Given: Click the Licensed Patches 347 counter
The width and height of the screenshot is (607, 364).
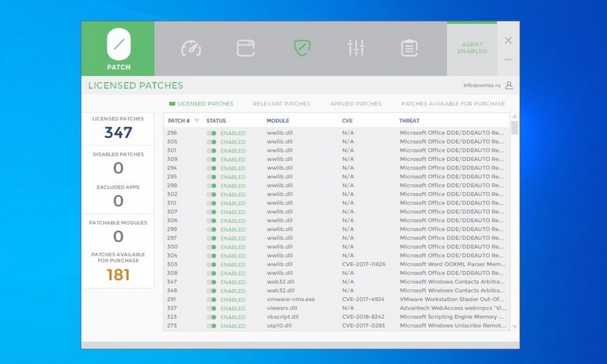Looking at the screenshot, I should click(118, 129).
